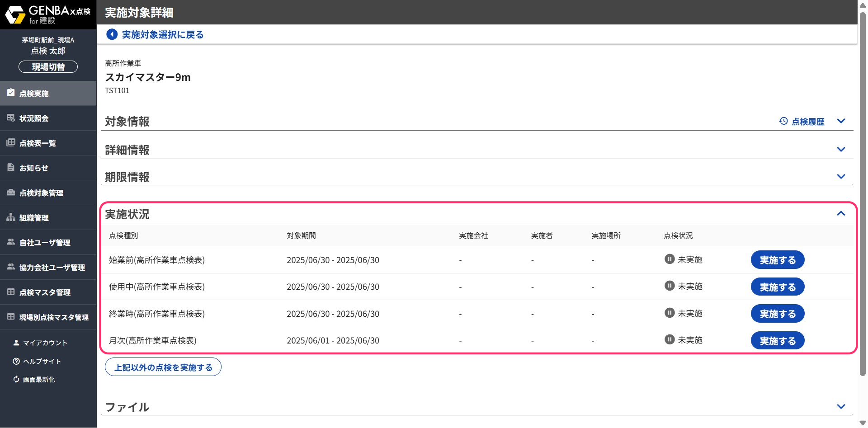868x428 pixels.
Task: Expand the ファイル section
Action: coord(841,407)
